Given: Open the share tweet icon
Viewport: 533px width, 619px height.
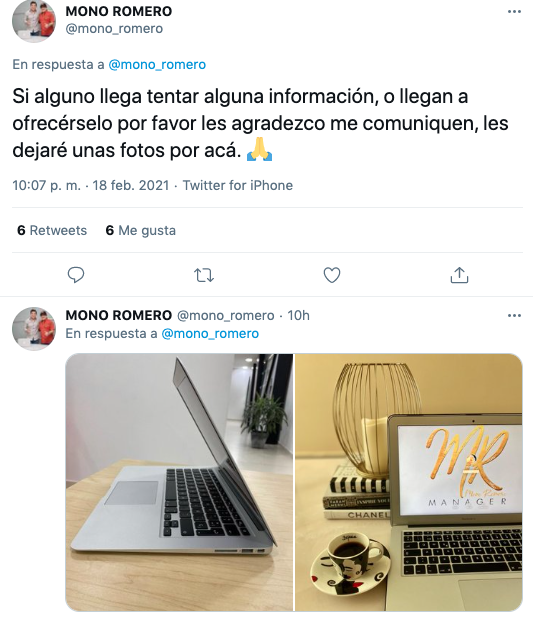Looking at the screenshot, I should click(459, 275).
